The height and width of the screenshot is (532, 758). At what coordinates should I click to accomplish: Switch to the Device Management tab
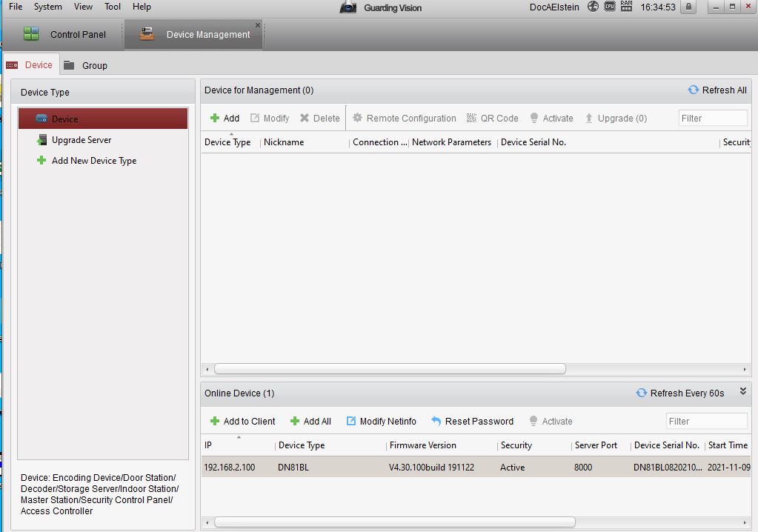click(194, 34)
